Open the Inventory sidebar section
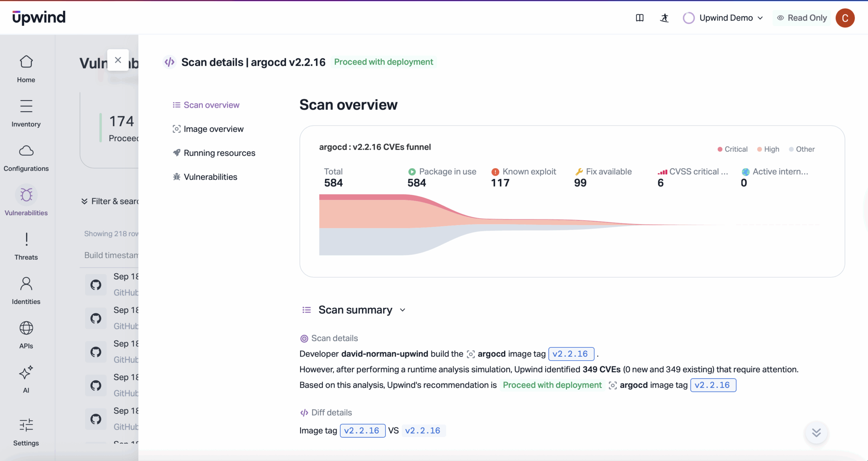The image size is (868, 461). 26,106
